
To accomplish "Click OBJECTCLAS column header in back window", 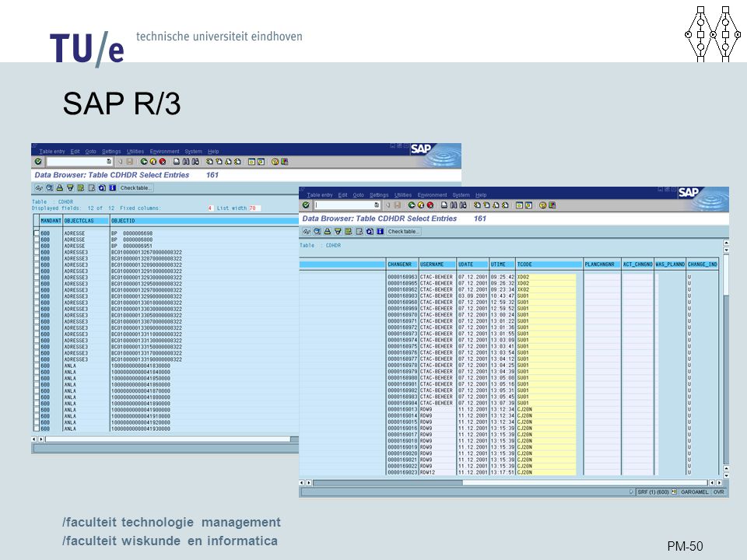I will click(86, 221).
